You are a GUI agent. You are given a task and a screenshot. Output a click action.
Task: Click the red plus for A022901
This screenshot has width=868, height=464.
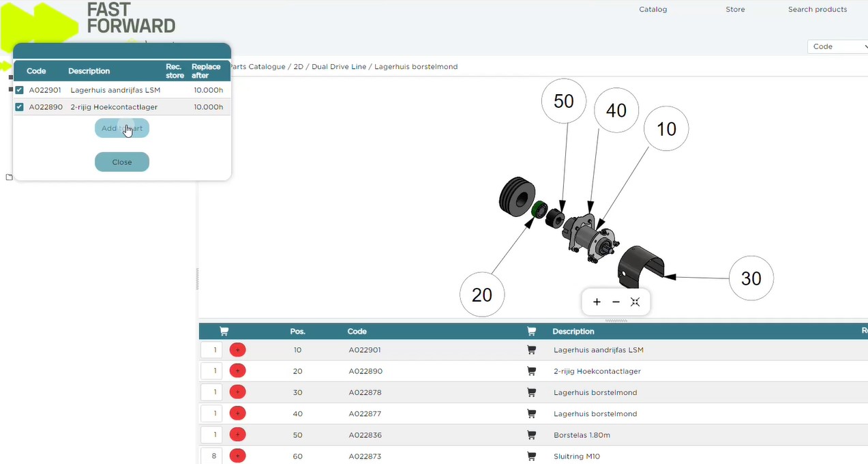237,350
